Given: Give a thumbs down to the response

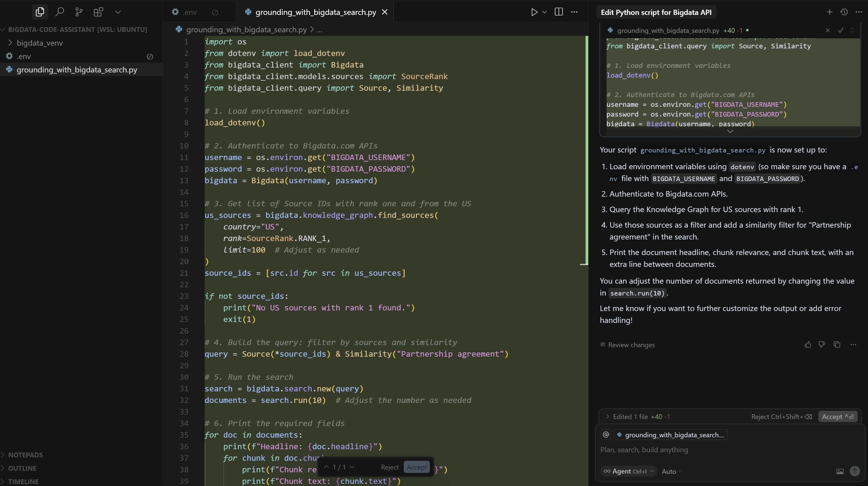Looking at the screenshot, I should pyautogui.click(x=822, y=344).
